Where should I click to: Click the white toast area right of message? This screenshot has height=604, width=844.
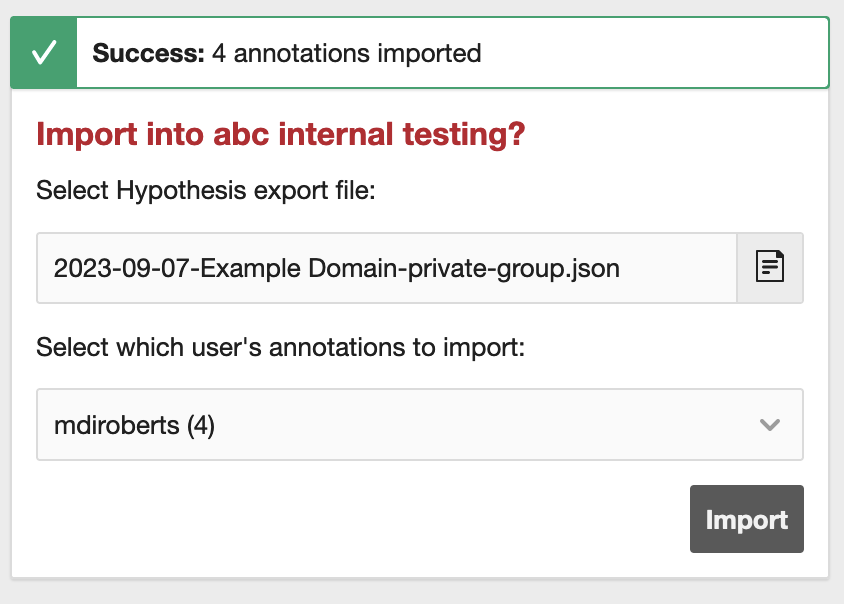click(650, 53)
